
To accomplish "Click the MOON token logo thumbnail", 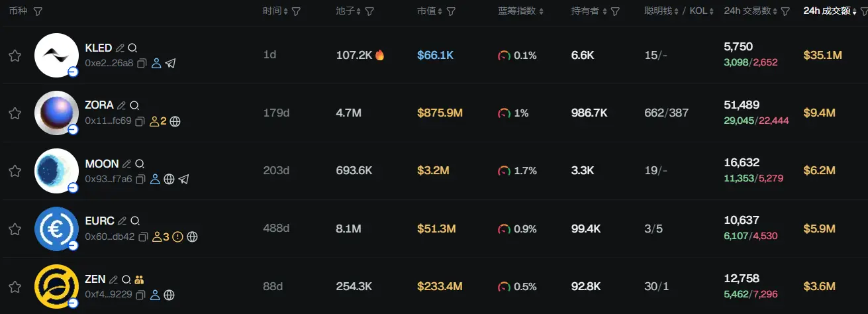I will (x=56, y=171).
